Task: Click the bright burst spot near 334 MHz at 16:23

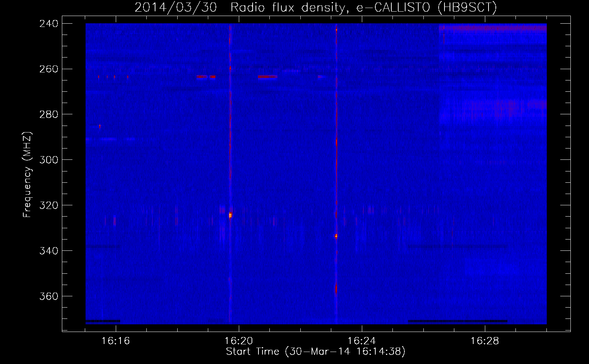Action: click(x=336, y=236)
